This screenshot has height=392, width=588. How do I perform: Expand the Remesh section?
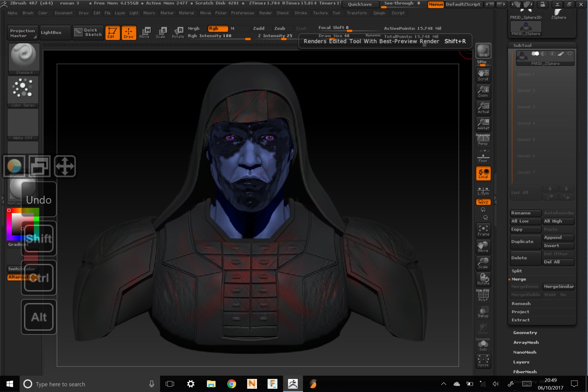coord(521,304)
